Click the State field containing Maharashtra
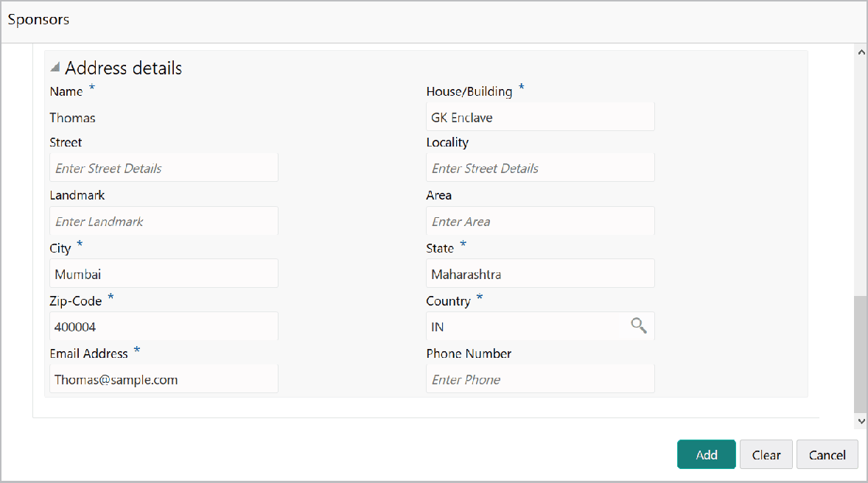The height and width of the screenshot is (483, 868). click(540, 273)
